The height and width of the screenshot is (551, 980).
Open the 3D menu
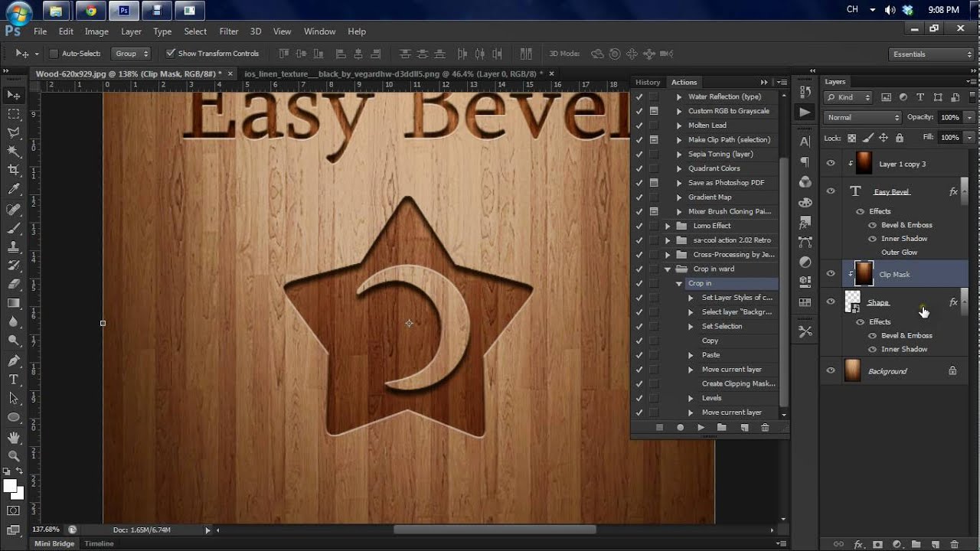point(256,31)
